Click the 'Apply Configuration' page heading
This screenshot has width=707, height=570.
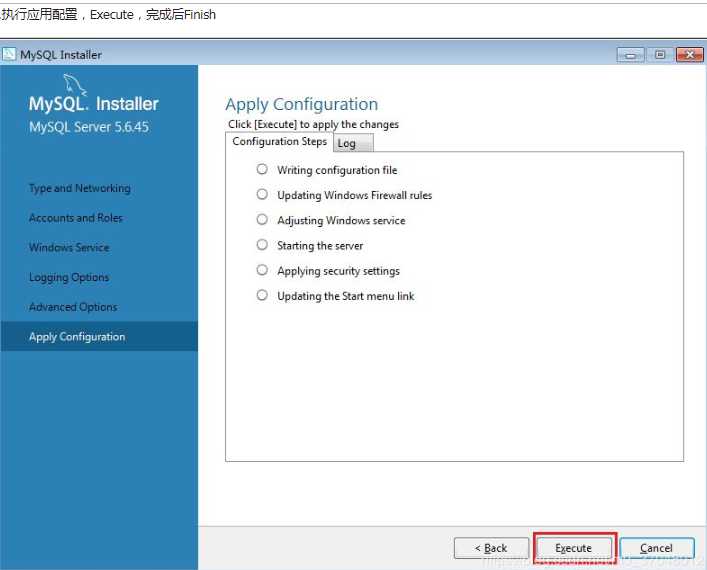[302, 105]
